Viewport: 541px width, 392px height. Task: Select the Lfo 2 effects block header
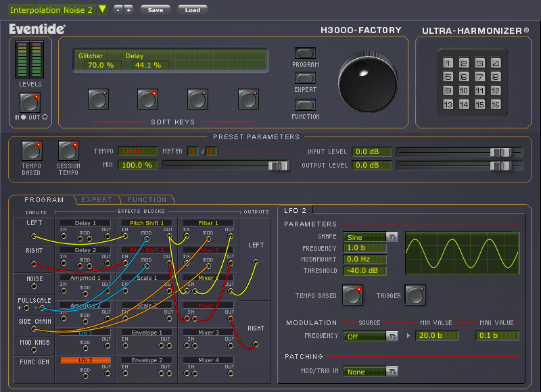(x=86, y=360)
